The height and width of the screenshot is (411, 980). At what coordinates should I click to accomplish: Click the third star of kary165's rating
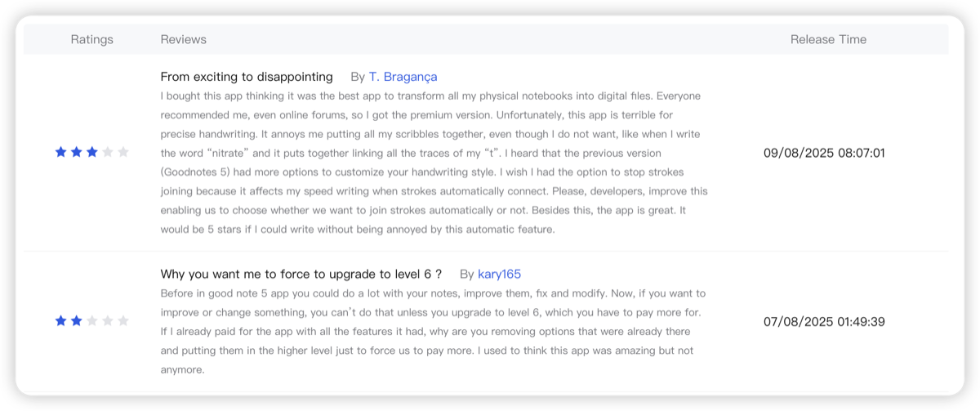point(91,321)
